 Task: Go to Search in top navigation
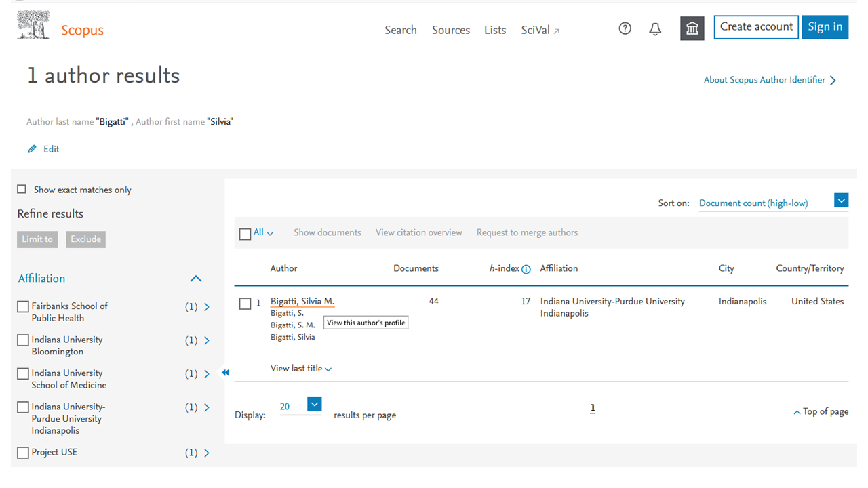click(401, 30)
